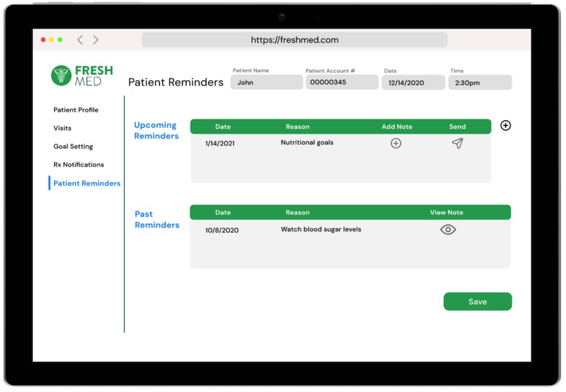The image size is (566, 392).
Task: Click the green maximize window dot
Action: [60, 40]
